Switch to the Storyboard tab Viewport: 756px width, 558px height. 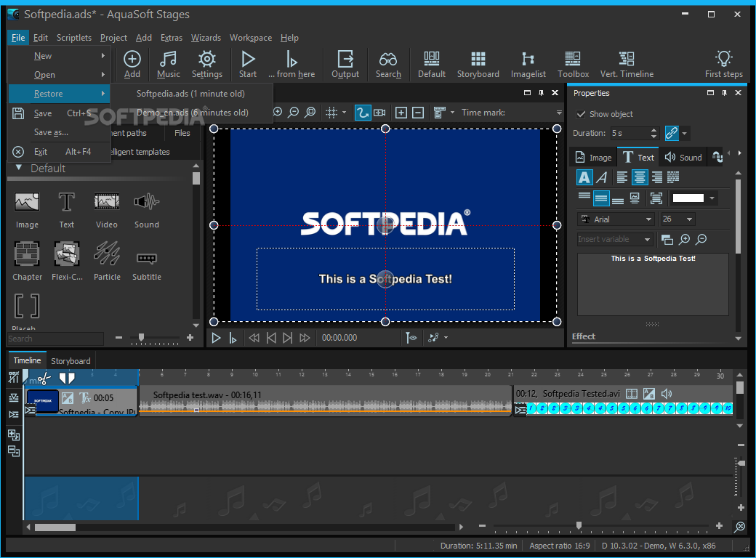(x=71, y=361)
